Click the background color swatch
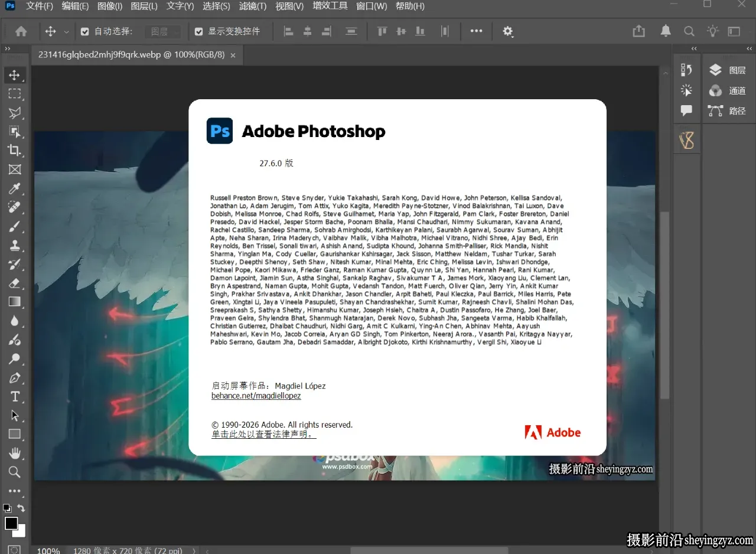This screenshot has height=554, width=756. pyautogui.click(x=21, y=533)
